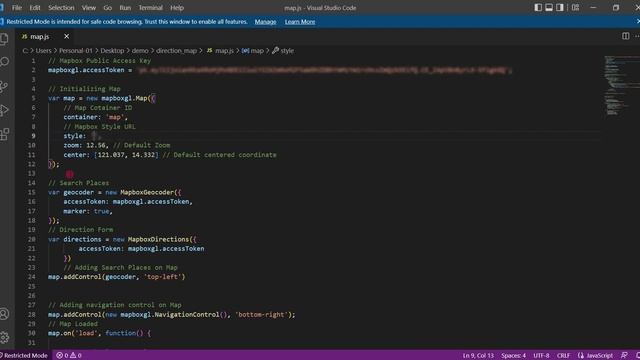Image resolution: width=640 pixels, height=360 pixels.
Task: Click the 'map' container string on line 7
Action: [115, 117]
